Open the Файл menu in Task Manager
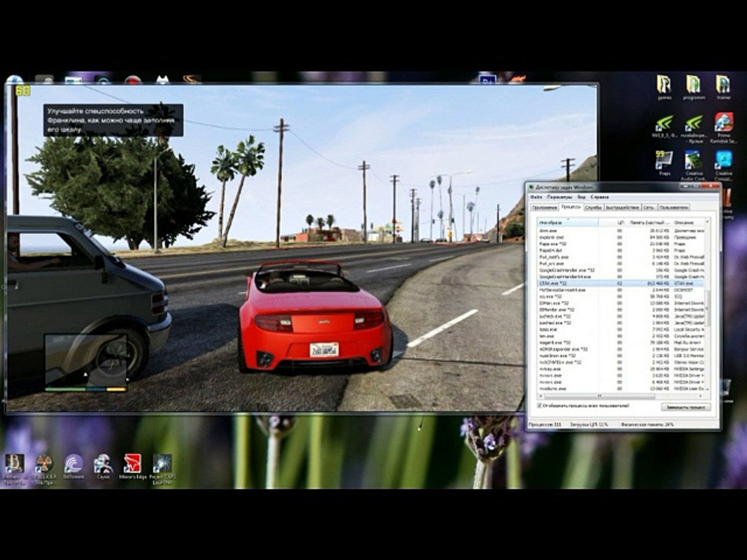This screenshot has height=560, width=747. 536,197
